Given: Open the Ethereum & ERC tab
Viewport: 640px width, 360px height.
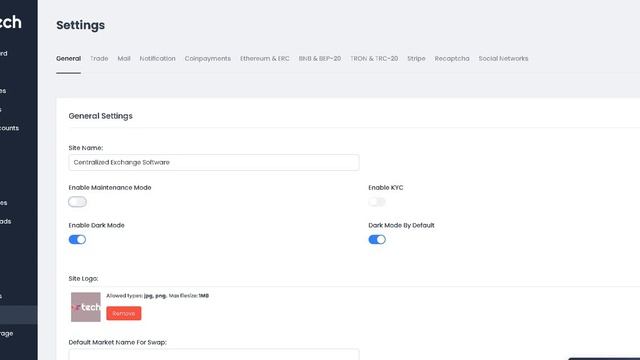Looking at the screenshot, I should [265, 59].
